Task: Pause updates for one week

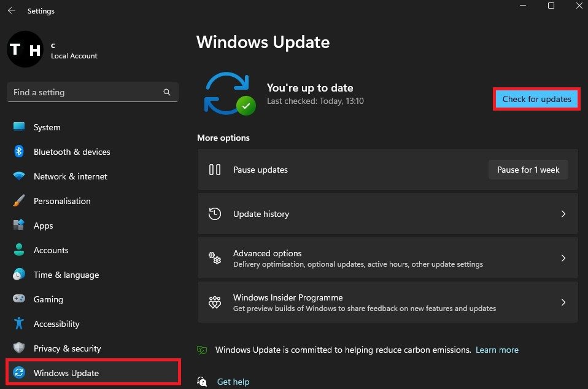Action: click(528, 170)
